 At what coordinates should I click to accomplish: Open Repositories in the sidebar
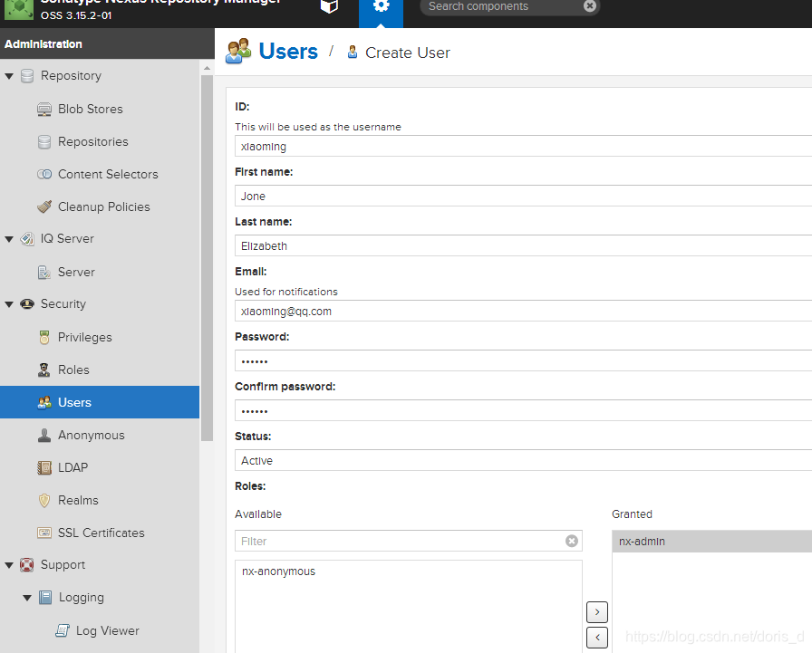coord(92,142)
